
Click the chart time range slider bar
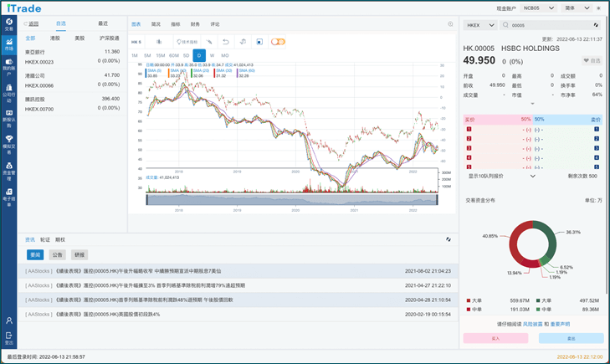[292, 199]
